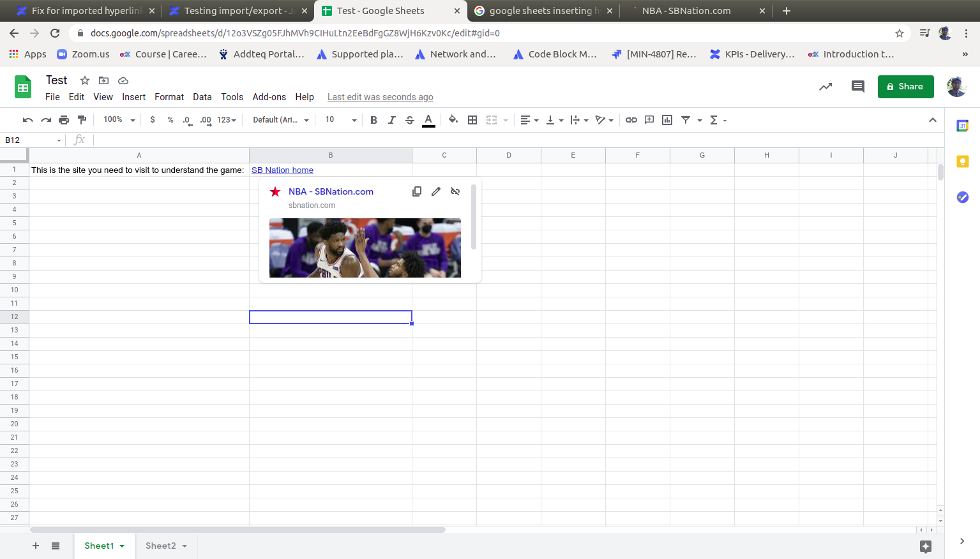The image size is (980, 559).
Task: Click the Insert link icon
Action: [631, 120]
